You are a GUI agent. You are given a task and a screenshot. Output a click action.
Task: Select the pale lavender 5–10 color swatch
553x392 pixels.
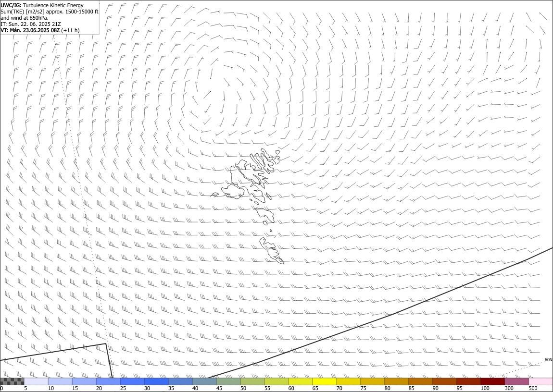pos(37,381)
